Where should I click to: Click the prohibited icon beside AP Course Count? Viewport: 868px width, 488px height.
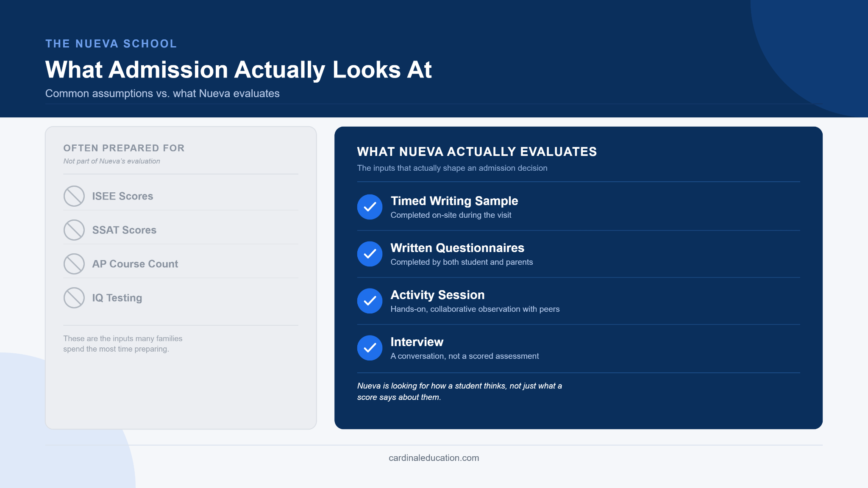pyautogui.click(x=74, y=264)
